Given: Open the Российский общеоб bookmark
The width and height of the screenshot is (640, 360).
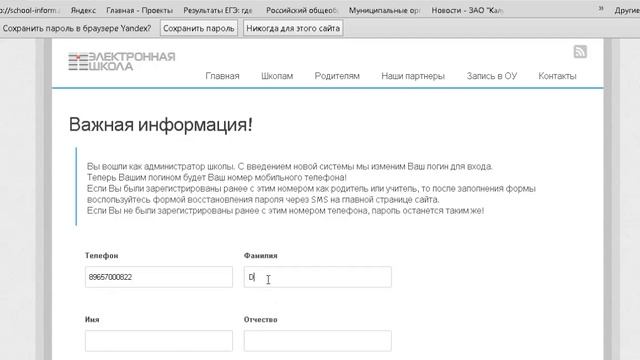Looking at the screenshot, I should pos(302,10).
